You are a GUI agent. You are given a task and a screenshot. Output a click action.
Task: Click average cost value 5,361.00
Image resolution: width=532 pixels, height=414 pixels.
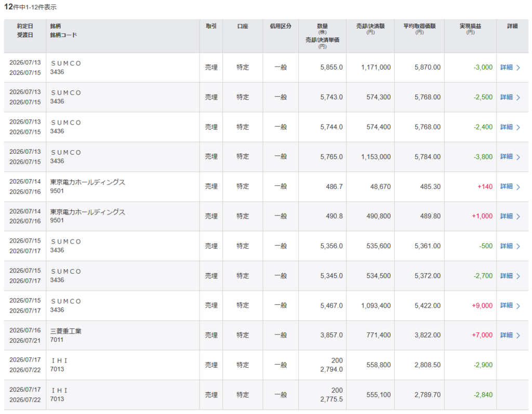428,246
